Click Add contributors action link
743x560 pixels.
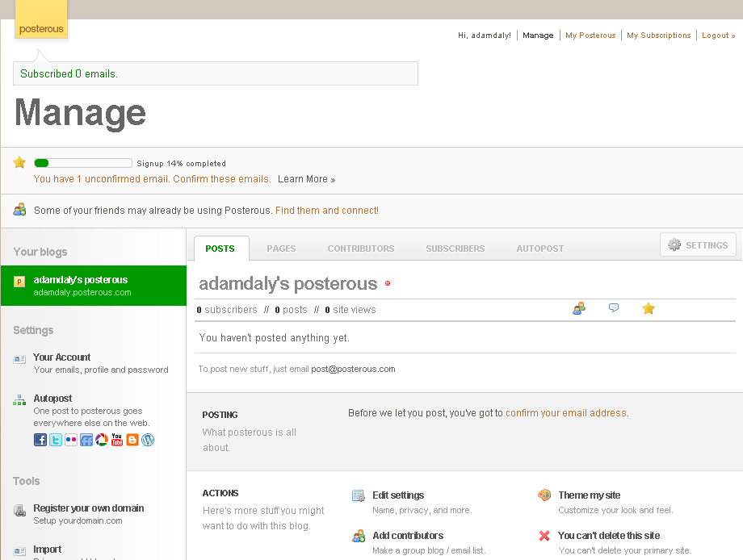[408, 535]
